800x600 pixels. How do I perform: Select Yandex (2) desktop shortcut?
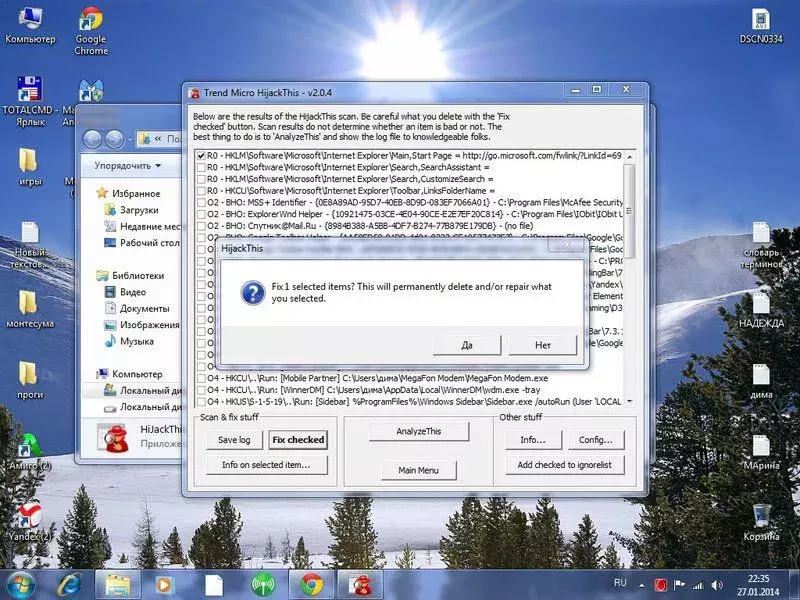(30, 522)
